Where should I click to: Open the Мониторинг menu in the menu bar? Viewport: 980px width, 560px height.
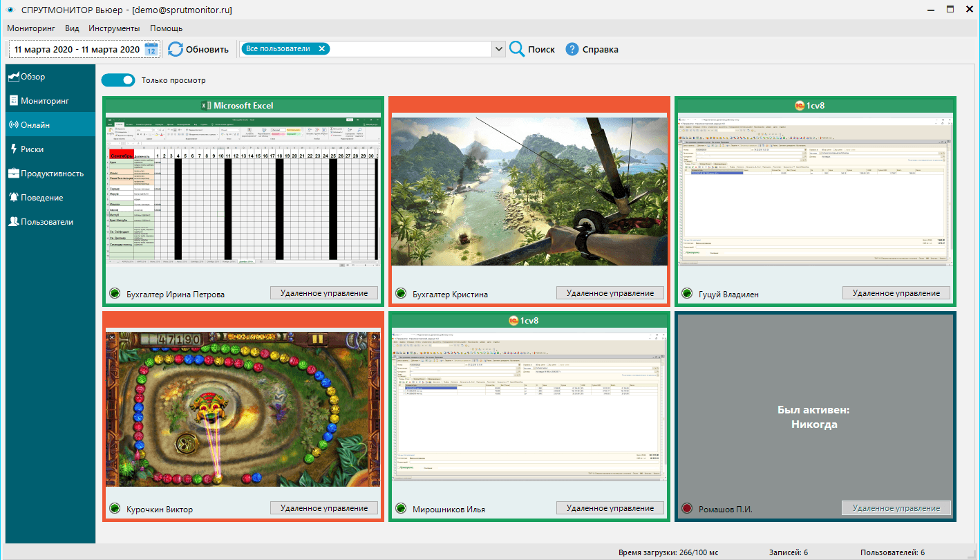(31, 28)
